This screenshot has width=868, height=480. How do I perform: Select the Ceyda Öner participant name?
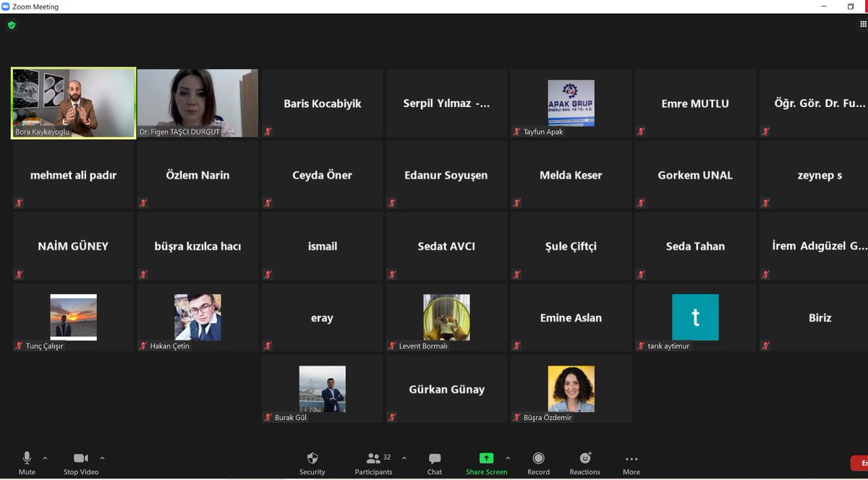click(x=322, y=175)
